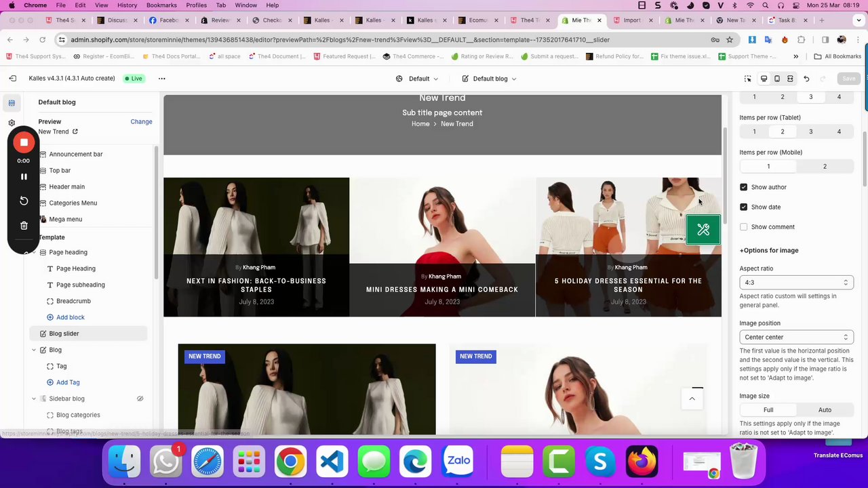
Task: Set mobile items per row to 2
Action: click(825, 166)
